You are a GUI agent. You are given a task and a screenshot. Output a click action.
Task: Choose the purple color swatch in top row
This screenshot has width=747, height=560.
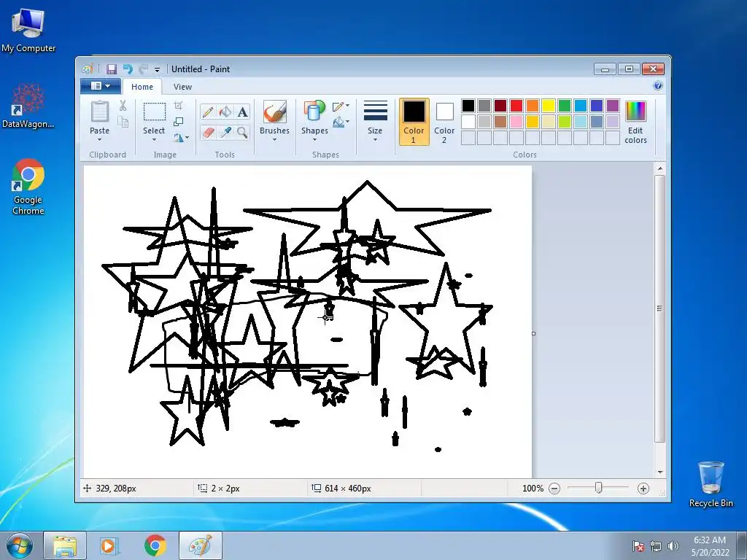(x=613, y=105)
